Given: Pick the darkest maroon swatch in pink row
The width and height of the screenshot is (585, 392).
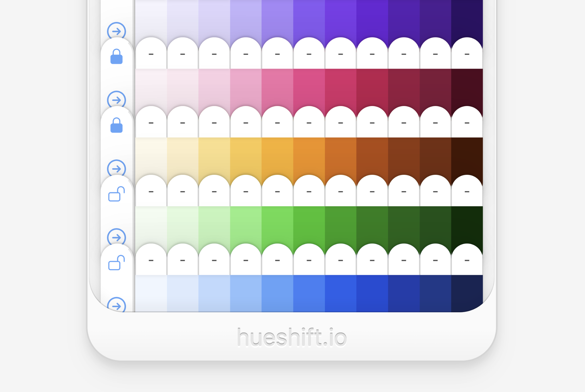Looking at the screenshot, I should (467, 86).
